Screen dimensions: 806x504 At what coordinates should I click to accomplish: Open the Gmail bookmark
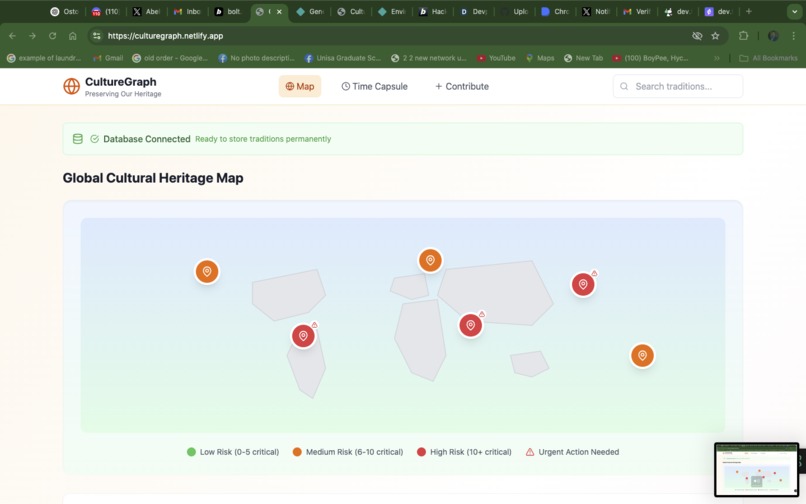click(x=108, y=58)
